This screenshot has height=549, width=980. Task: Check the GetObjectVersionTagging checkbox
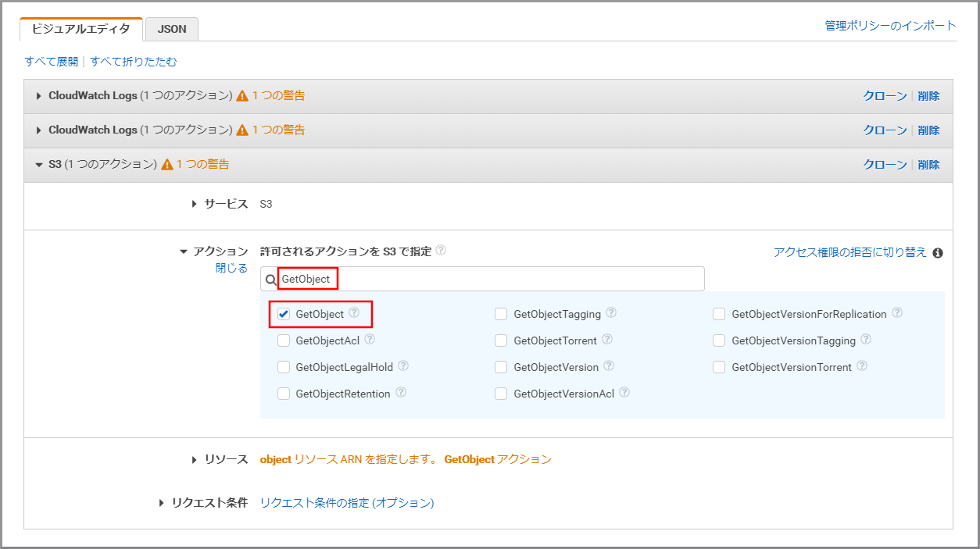719,340
